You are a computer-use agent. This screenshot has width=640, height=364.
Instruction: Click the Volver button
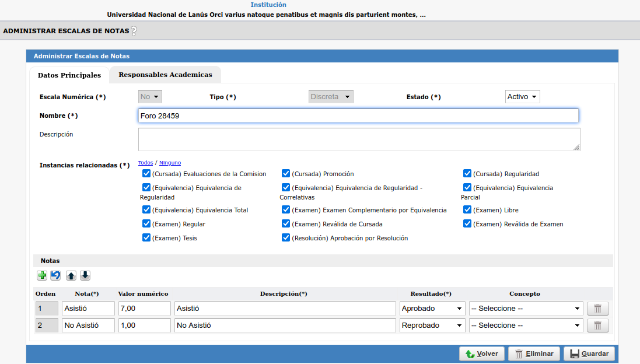[482, 353]
